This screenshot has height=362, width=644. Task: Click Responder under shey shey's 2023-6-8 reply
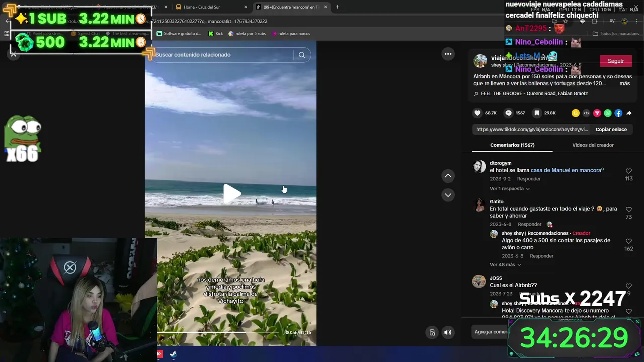point(541,256)
